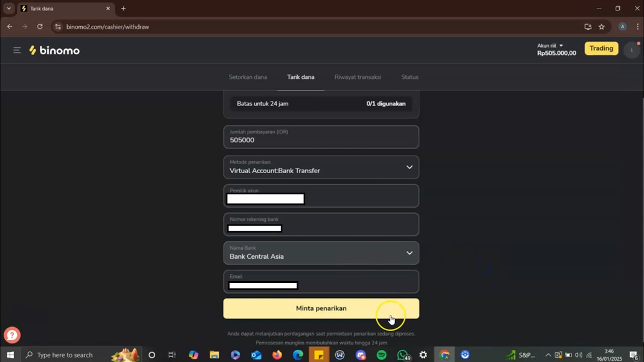The width and height of the screenshot is (644, 362).
Task: Open the Status tab
Action: [410, 77]
